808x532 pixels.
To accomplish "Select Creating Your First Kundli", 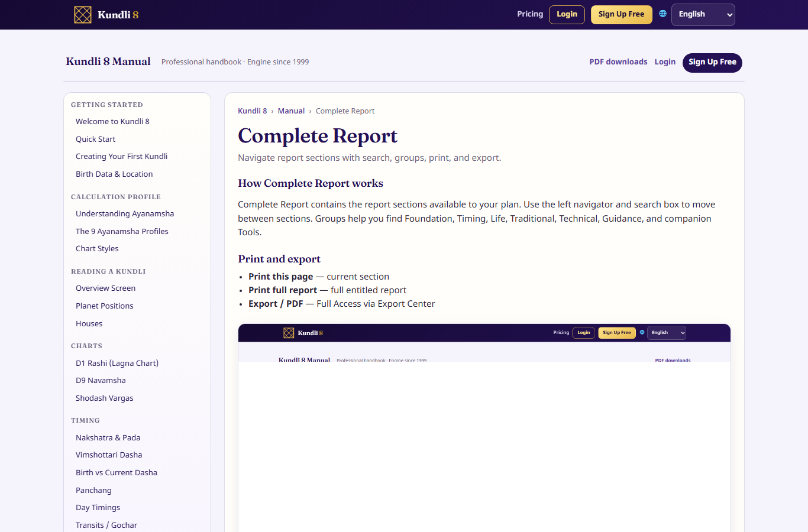I will pyautogui.click(x=121, y=157).
